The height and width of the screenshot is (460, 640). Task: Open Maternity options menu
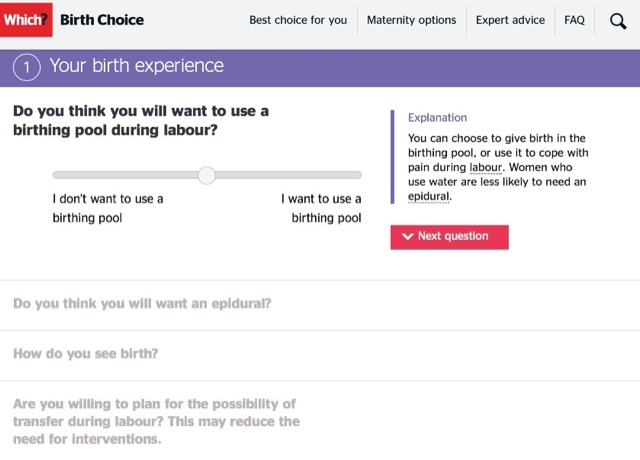[411, 20]
